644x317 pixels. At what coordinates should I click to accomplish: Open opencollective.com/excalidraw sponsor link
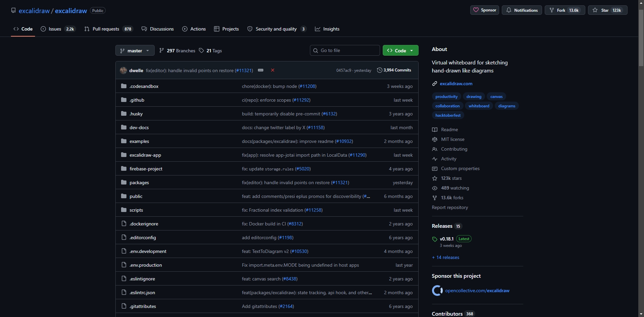[x=477, y=290]
